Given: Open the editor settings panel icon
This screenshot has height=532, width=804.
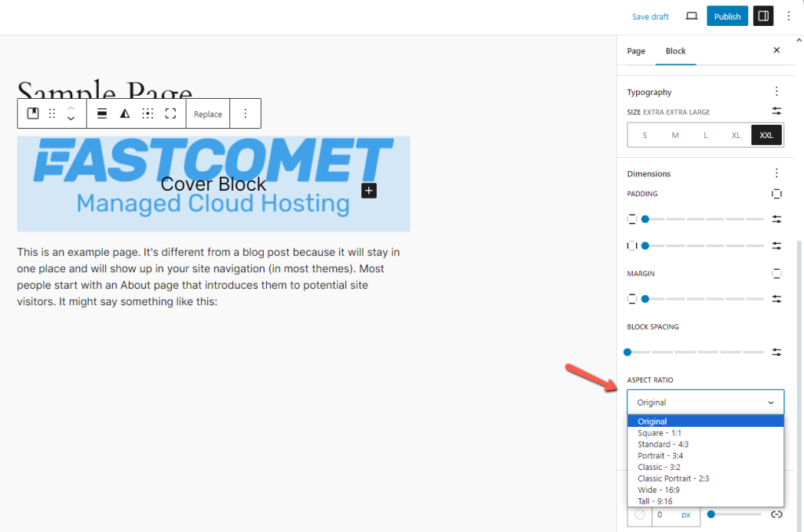Looking at the screenshot, I should (x=762, y=16).
